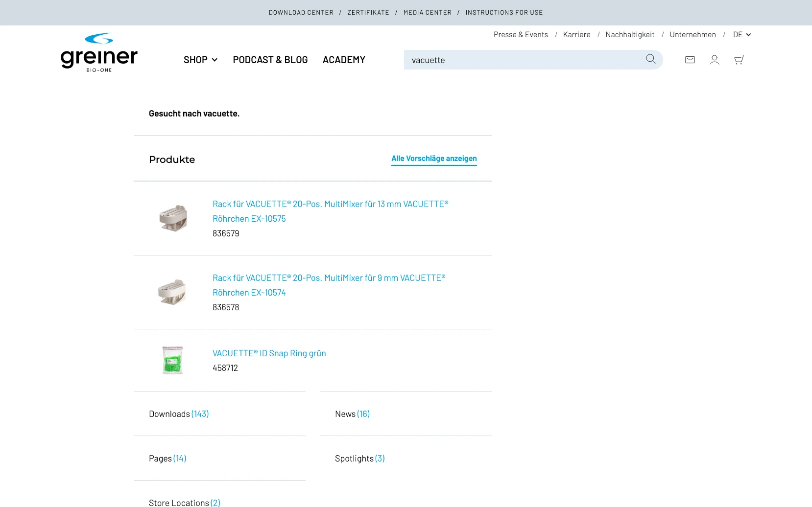Click thumbnail of rack 836579
Screen dimensions: 812x507
coord(173,218)
